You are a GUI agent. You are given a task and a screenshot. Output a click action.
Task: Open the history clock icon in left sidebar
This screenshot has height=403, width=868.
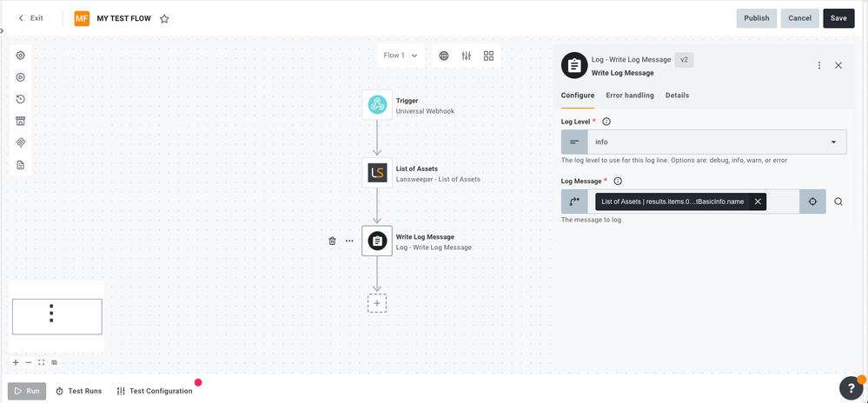tap(21, 99)
